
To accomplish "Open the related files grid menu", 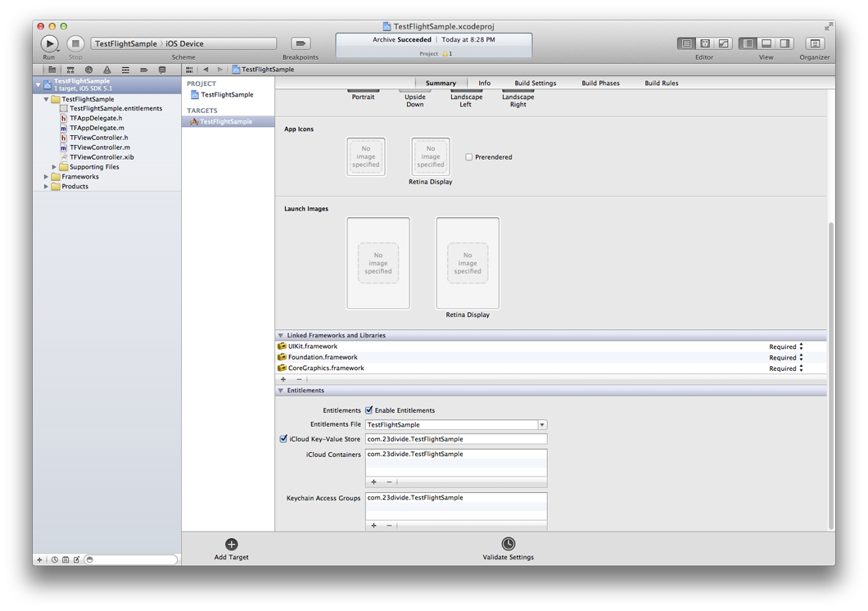I will click(x=189, y=70).
